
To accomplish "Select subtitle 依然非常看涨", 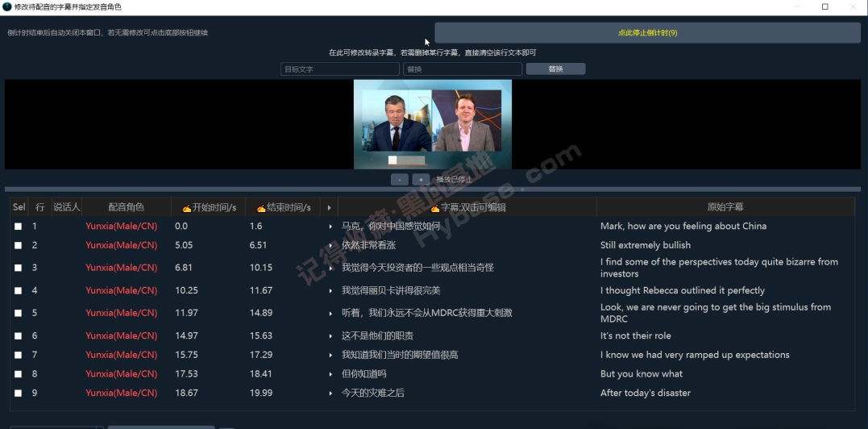I will click(368, 245).
